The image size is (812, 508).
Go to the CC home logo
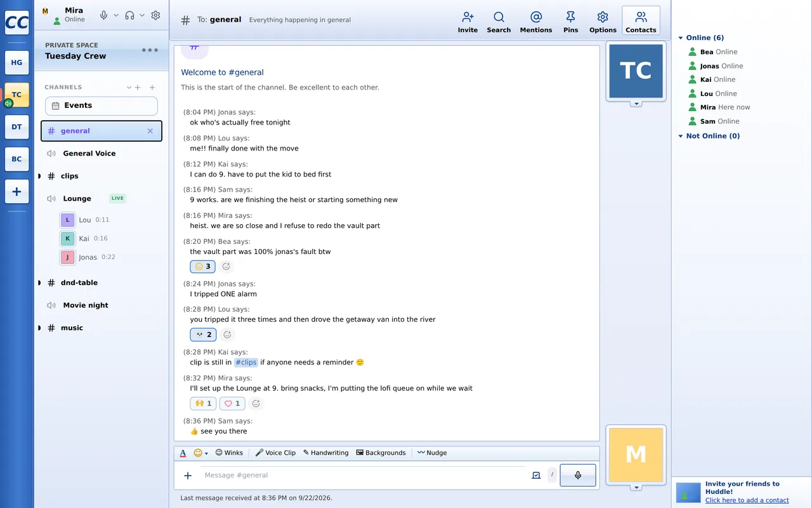click(16, 23)
